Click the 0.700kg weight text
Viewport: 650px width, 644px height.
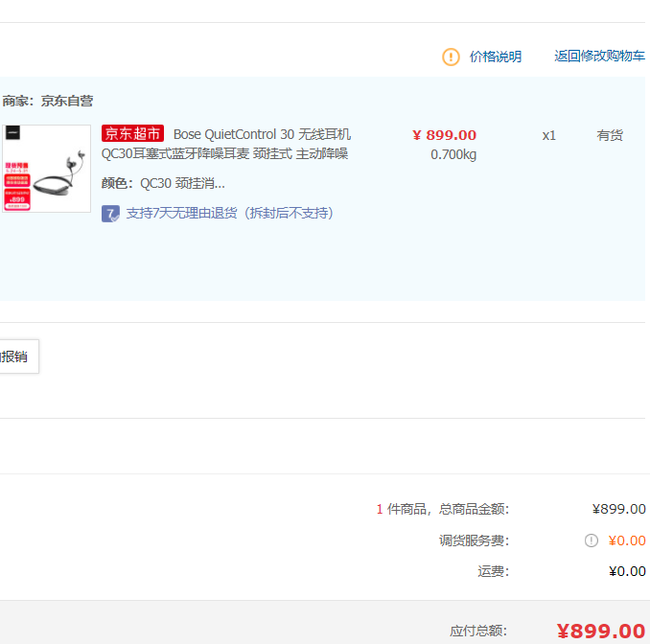pyautogui.click(x=453, y=154)
